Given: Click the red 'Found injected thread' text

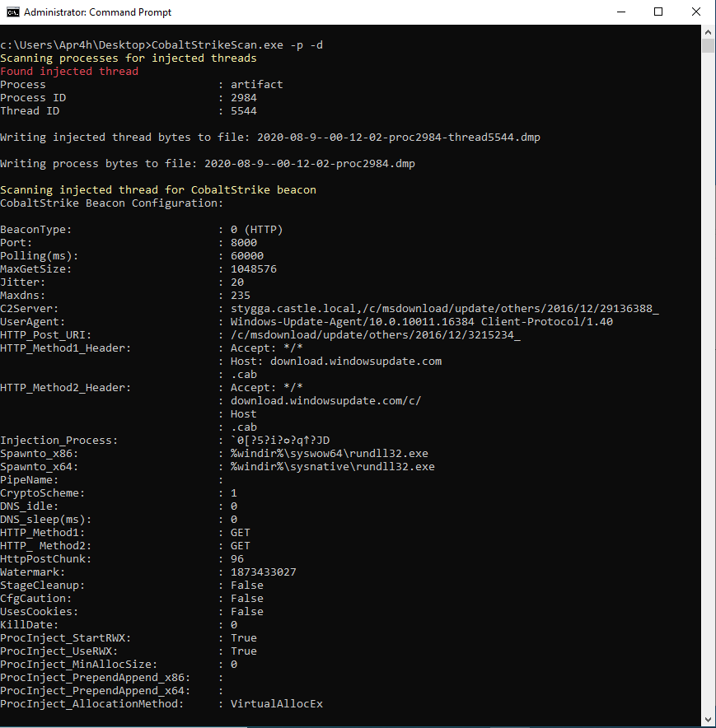Looking at the screenshot, I should tap(69, 71).
